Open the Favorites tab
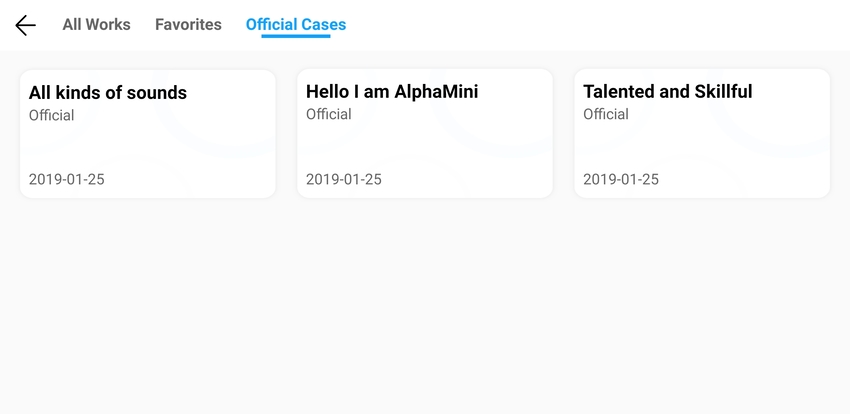Viewport: 850px width, 414px height. pyautogui.click(x=188, y=25)
